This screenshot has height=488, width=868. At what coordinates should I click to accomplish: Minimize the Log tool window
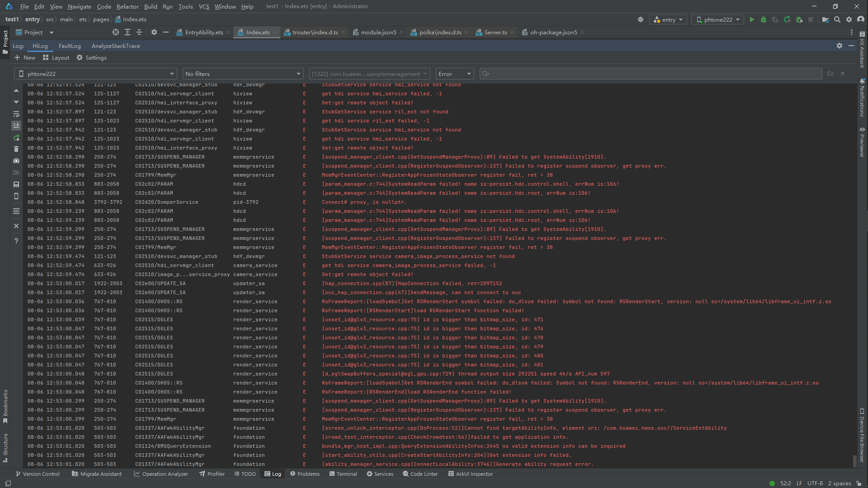[851, 46]
